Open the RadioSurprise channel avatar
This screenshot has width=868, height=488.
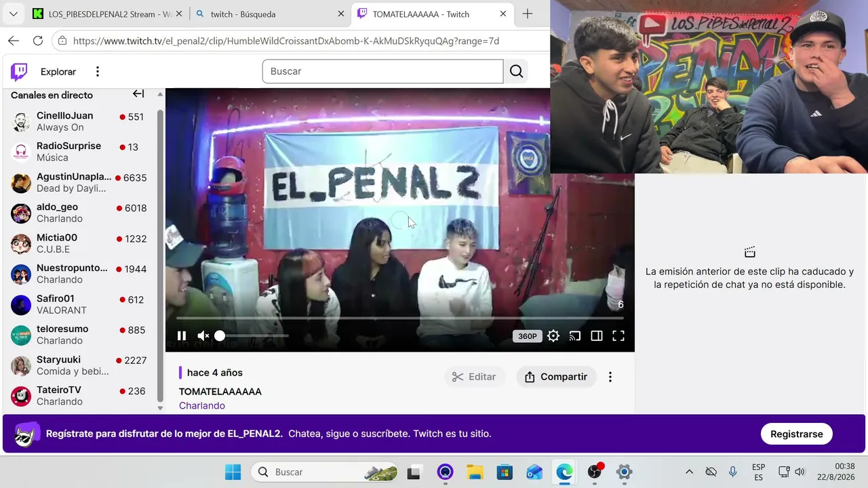[21, 152]
